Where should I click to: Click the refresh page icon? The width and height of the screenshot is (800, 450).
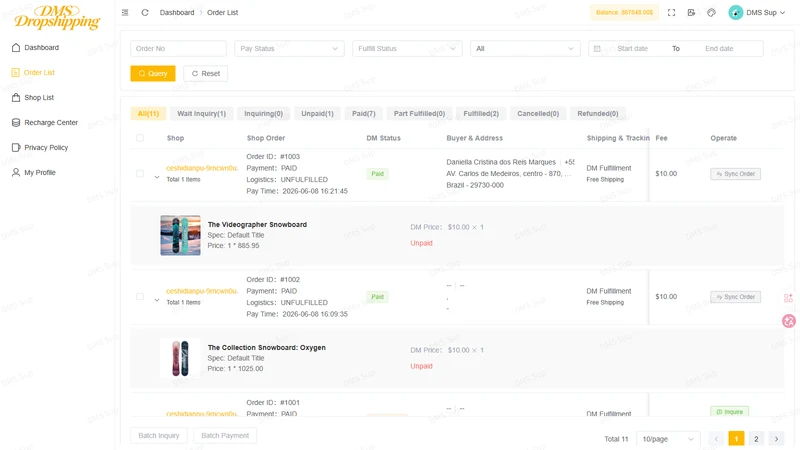[x=145, y=12]
